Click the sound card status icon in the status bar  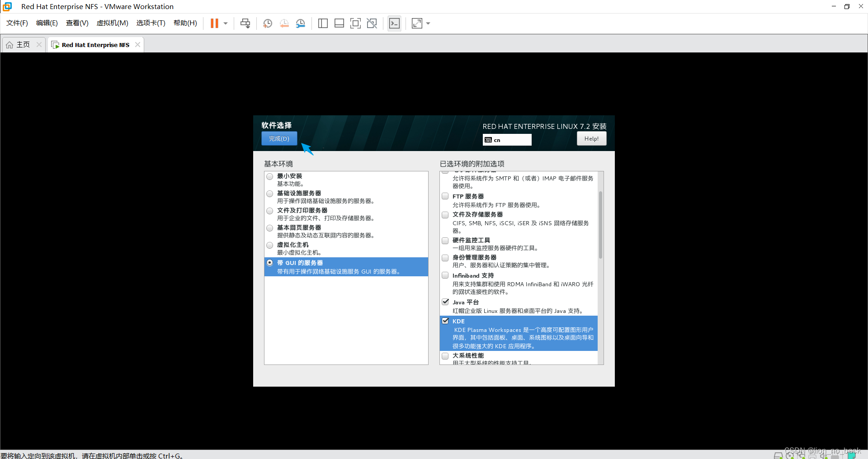click(824, 455)
